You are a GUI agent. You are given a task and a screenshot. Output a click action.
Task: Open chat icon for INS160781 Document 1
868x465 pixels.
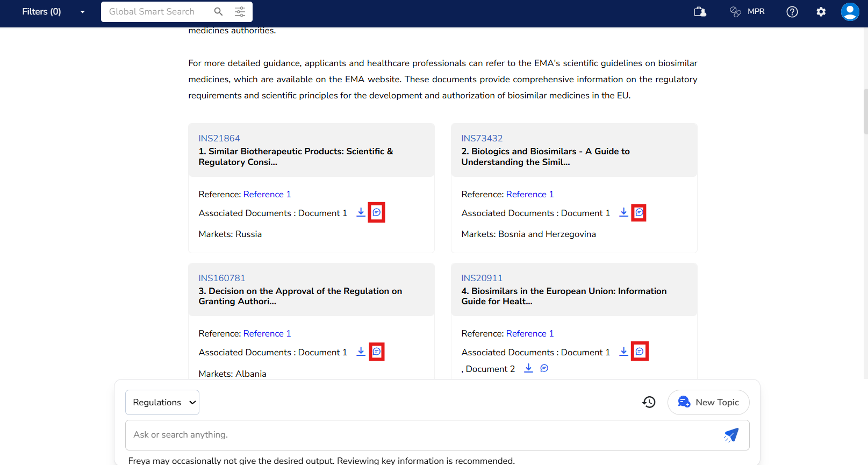(377, 352)
